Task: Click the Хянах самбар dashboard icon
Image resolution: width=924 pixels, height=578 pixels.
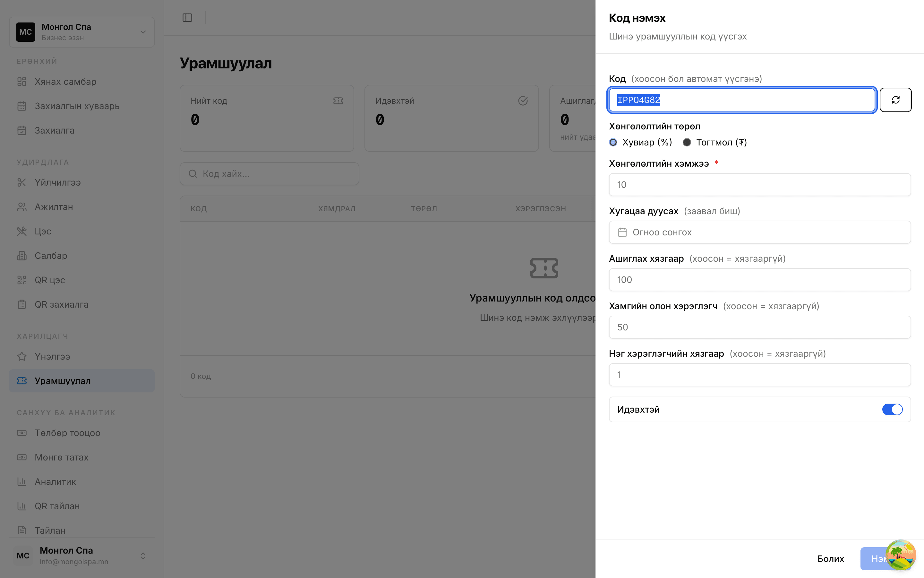Action: [x=22, y=82]
